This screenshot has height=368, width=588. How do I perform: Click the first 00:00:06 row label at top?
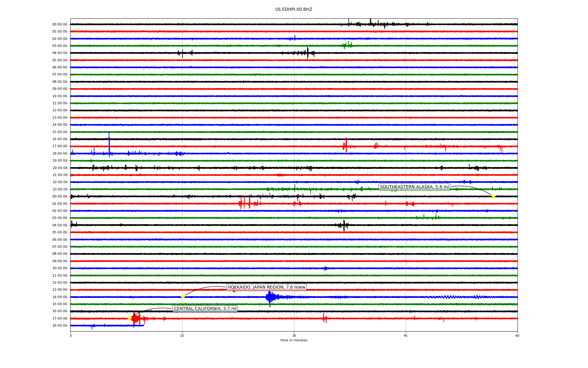pos(60,25)
